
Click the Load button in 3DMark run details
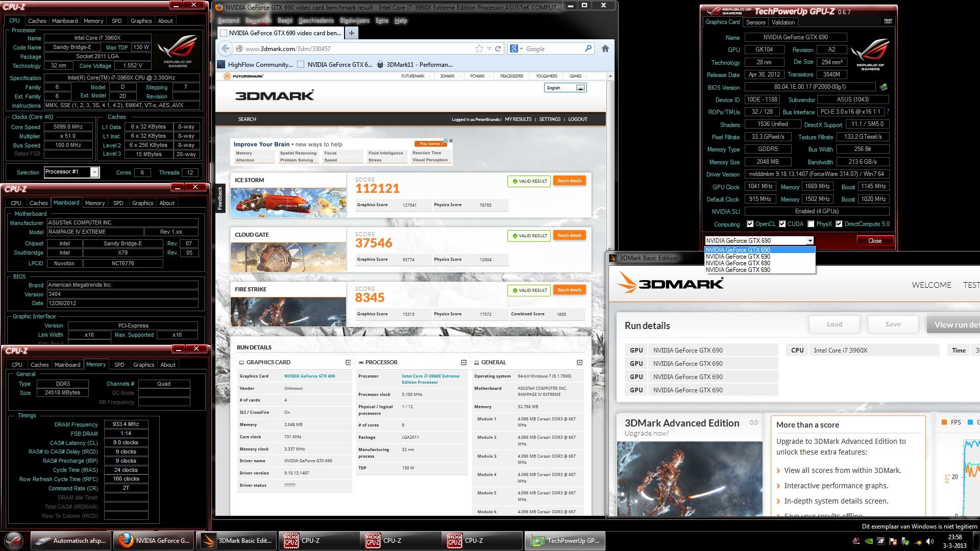(835, 324)
